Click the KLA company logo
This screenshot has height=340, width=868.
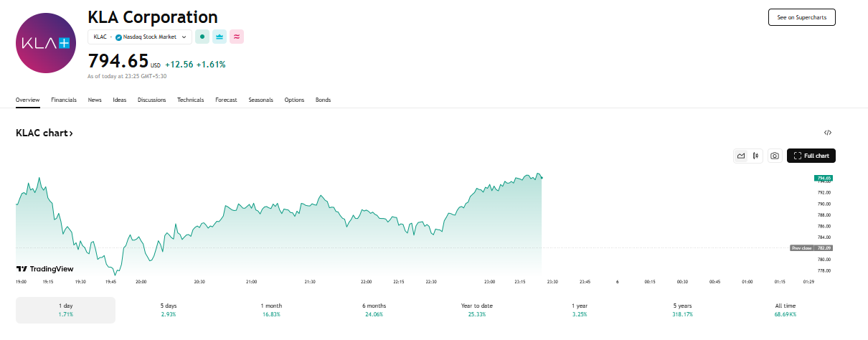coord(45,43)
